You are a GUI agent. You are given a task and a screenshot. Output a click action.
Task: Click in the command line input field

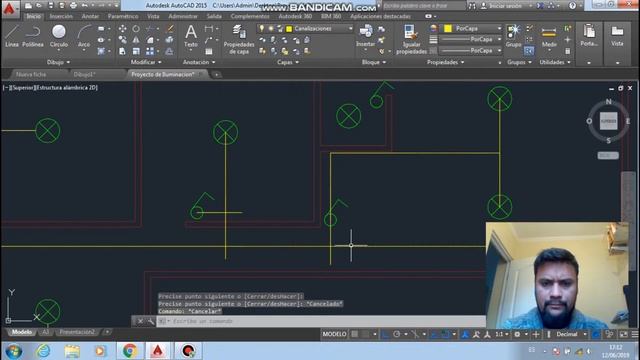pyautogui.click(x=322, y=322)
